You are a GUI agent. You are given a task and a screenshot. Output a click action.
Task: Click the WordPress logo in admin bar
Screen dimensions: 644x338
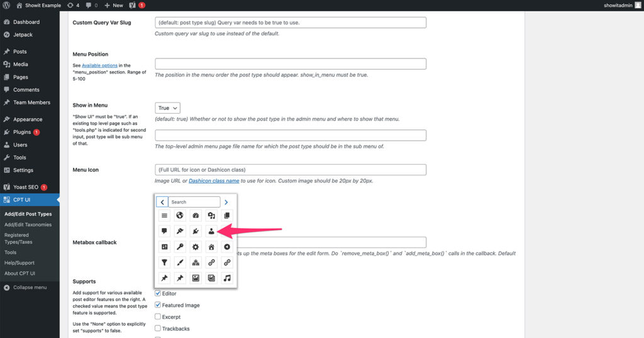(x=6, y=5)
